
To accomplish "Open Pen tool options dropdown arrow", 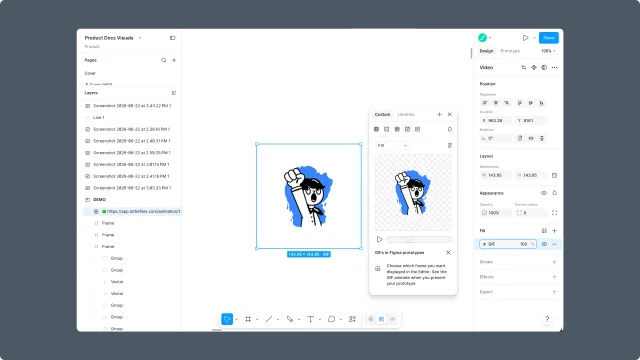I will click(299, 320).
